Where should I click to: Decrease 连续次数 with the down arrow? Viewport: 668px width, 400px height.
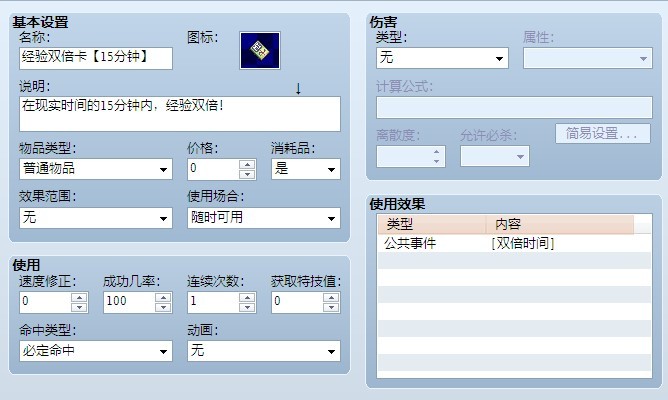click(247, 308)
